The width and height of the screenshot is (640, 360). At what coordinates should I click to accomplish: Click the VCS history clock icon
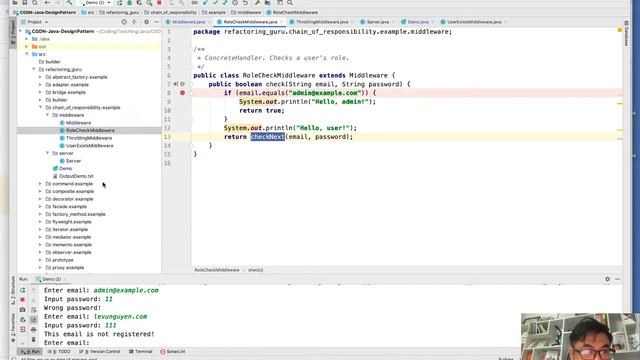pyautogui.click(x=235, y=2)
